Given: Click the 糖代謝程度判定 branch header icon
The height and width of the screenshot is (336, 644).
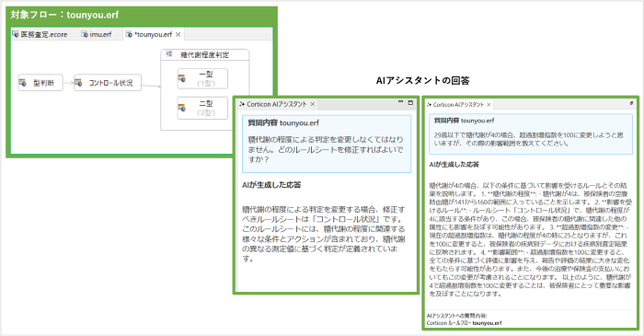Looking at the screenshot, I should (168, 54).
